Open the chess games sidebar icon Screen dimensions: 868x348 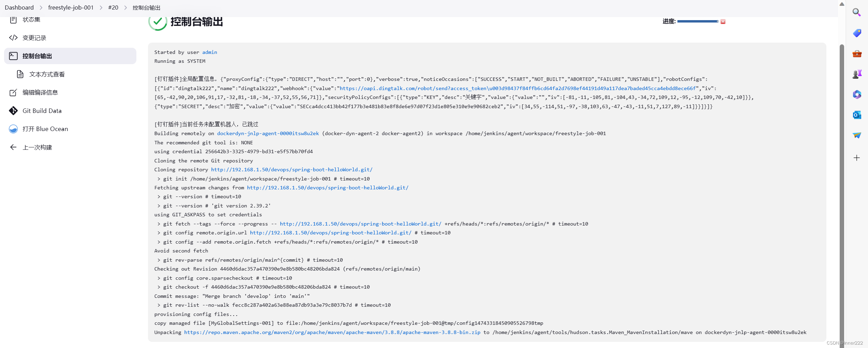click(x=857, y=74)
